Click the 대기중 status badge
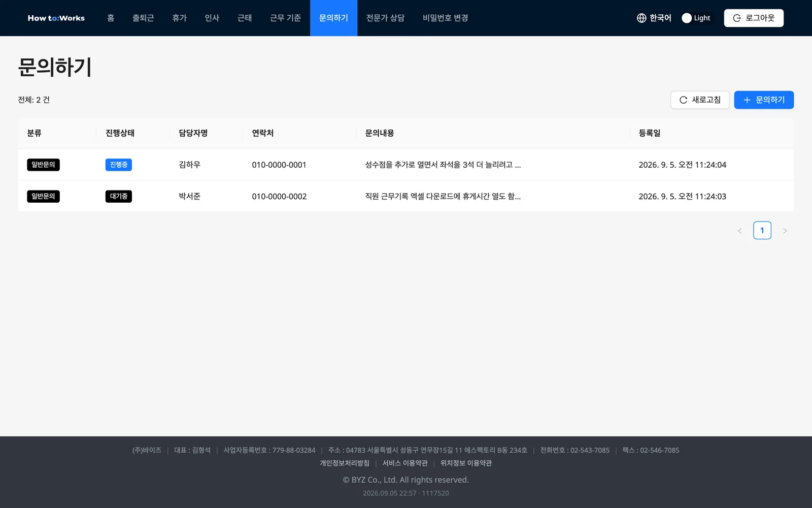The height and width of the screenshot is (508, 812). (119, 196)
